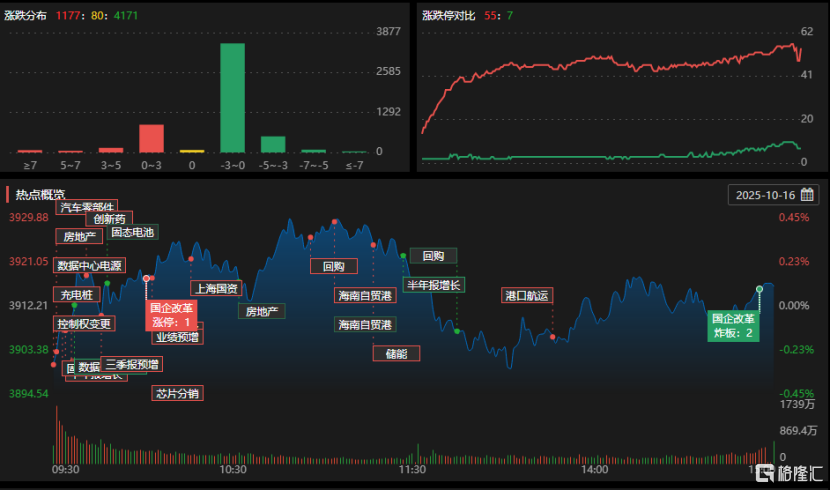Select the 控制权变更 hotspot label

point(84,324)
